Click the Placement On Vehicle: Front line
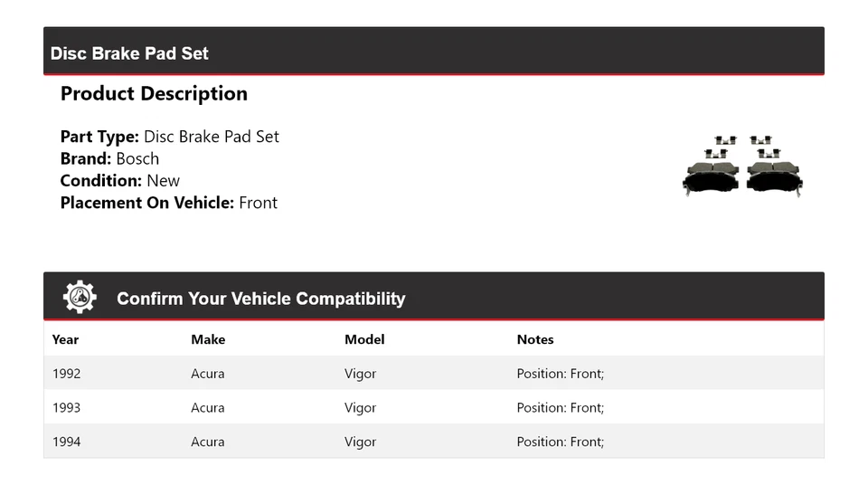Screen dimensions: 868x485 (x=168, y=203)
